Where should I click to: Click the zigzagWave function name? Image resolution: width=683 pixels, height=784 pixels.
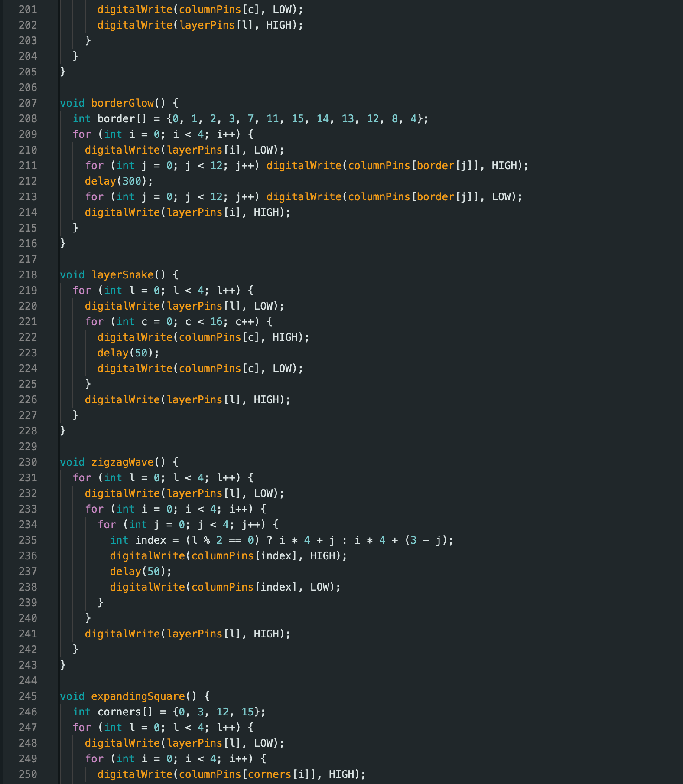point(123,462)
